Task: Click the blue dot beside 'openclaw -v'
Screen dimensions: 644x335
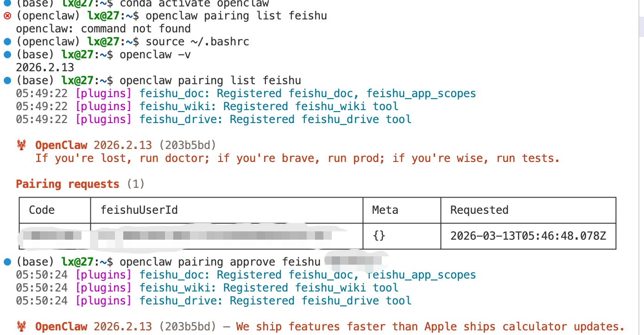Action: pos(7,55)
